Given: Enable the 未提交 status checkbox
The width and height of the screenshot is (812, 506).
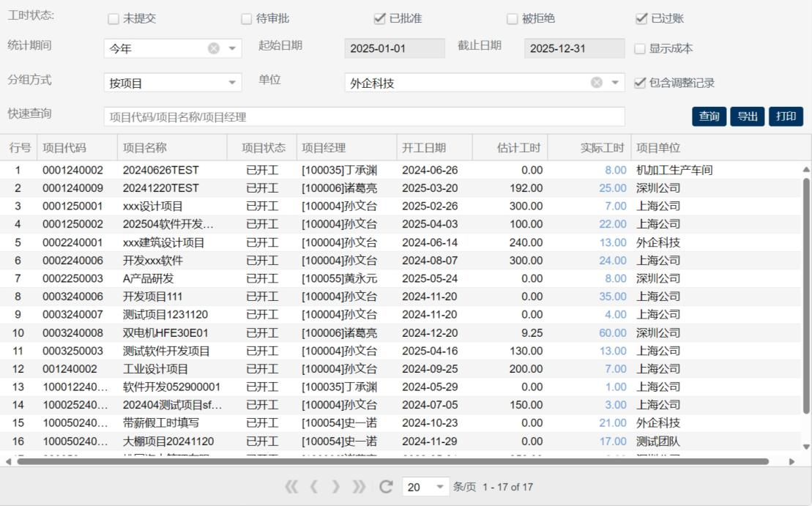Looking at the screenshot, I should [113, 19].
